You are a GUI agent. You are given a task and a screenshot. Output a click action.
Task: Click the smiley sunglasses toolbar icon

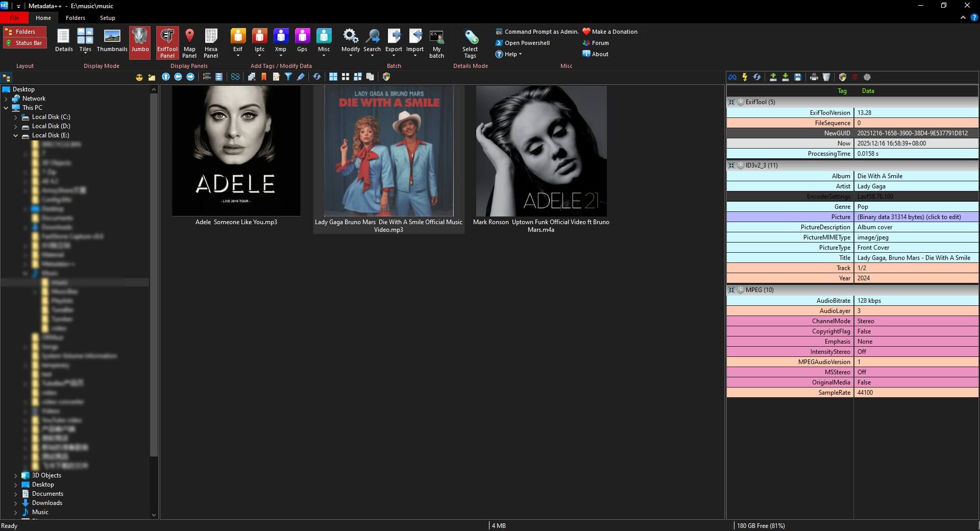click(139, 77)
